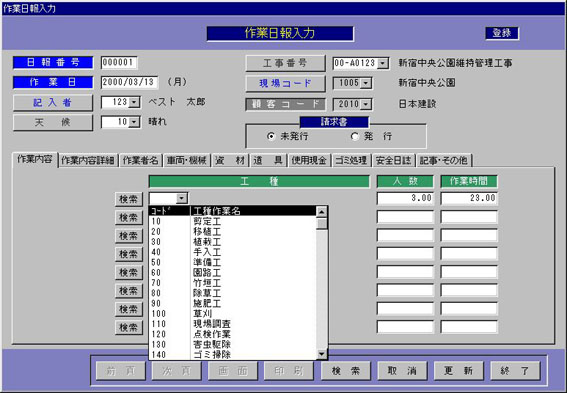
Task: Switch to the 作業者名 tab
Action: (141, 160)
